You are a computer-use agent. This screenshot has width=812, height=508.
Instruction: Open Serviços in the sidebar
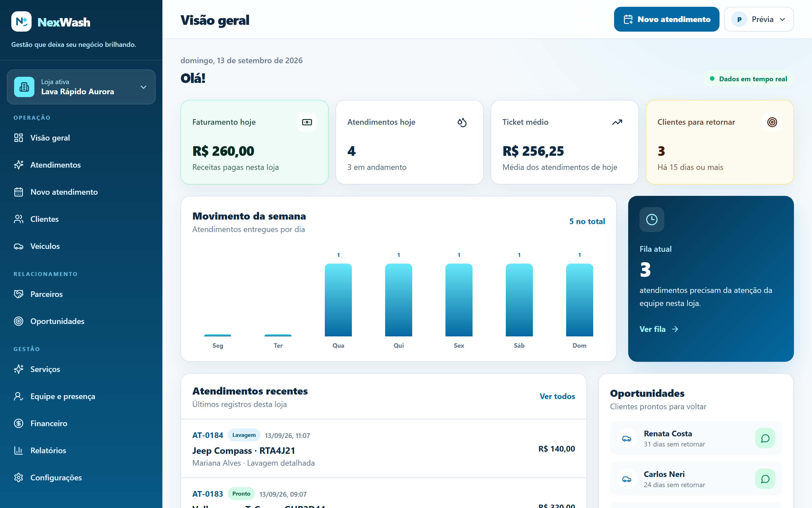[81, 369]
